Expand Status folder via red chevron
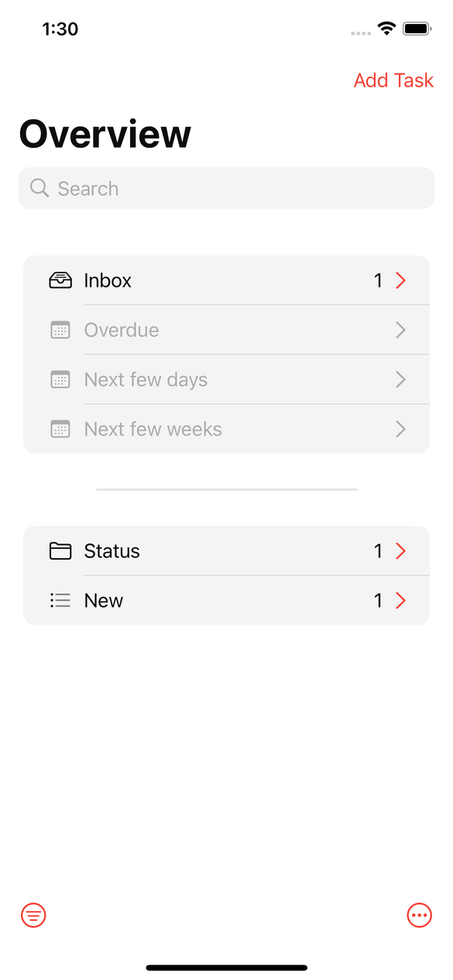453x980 pixels. point(400,551)
